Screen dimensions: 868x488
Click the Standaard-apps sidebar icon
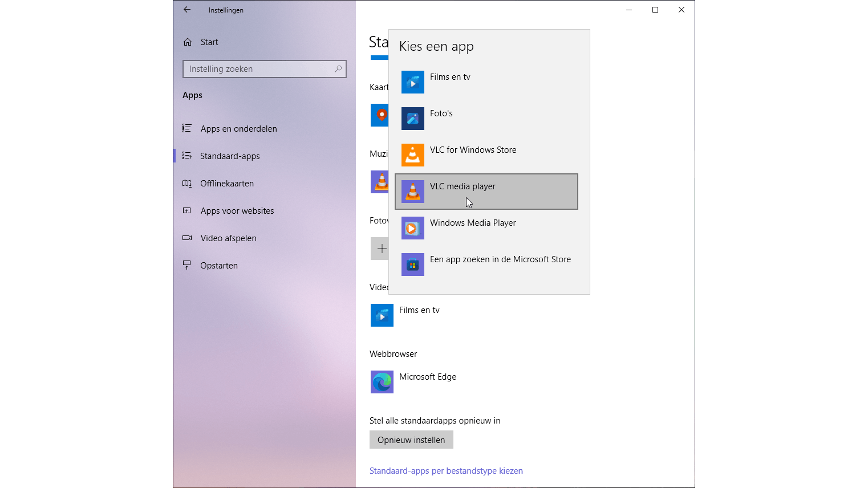(186, 156)
